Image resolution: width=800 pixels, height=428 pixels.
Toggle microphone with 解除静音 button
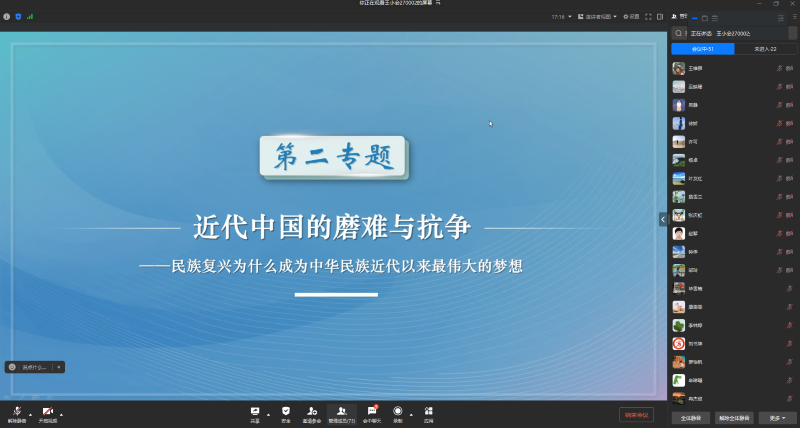(17, 413)
